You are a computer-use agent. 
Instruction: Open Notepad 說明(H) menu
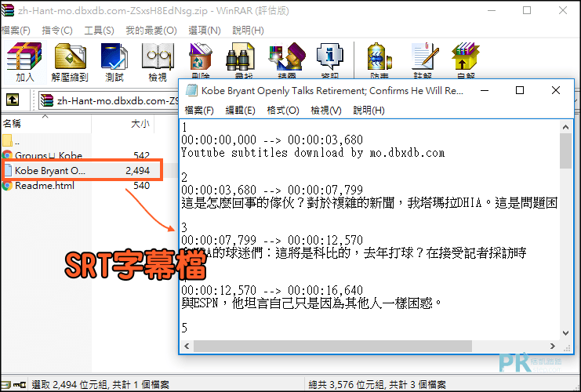[x=369, y=111]
